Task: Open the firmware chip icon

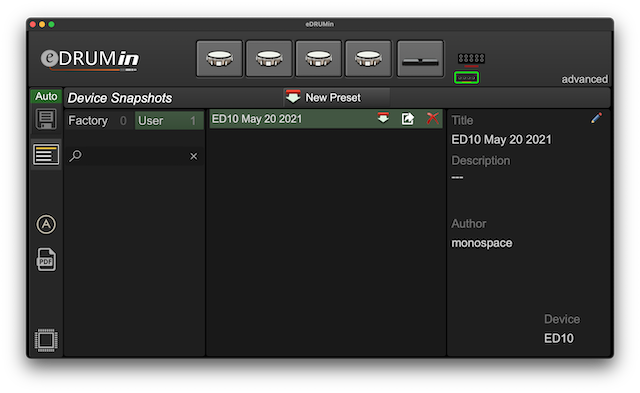Action: 46,340
